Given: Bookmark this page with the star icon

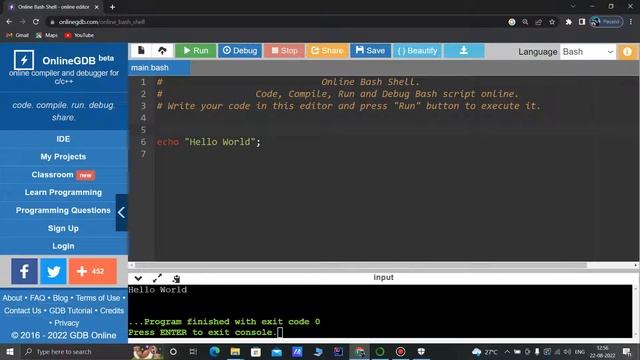Looking at the screenshot, I should click(552, 22).
